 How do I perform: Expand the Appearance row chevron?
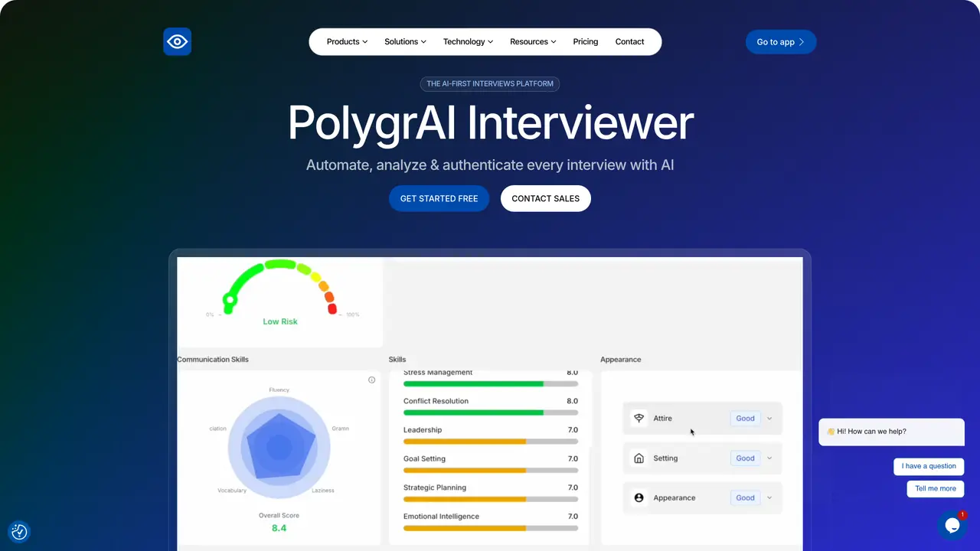[769, 497]
